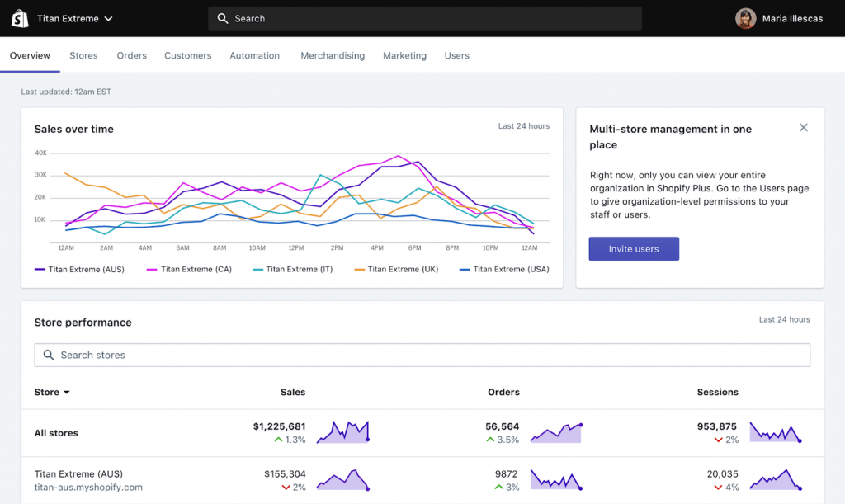
Task: Select the Overview tab
Action: (30, 55)
